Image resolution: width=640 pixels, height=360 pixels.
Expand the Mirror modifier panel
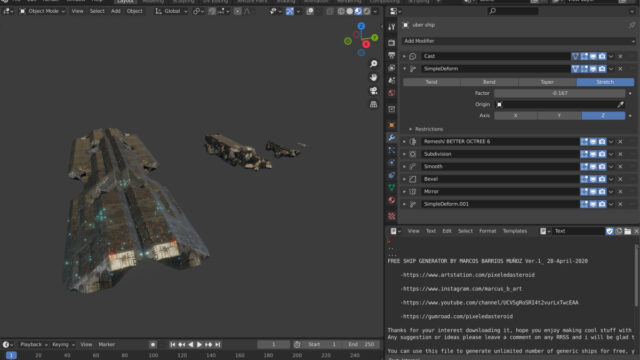click(404, 191)
